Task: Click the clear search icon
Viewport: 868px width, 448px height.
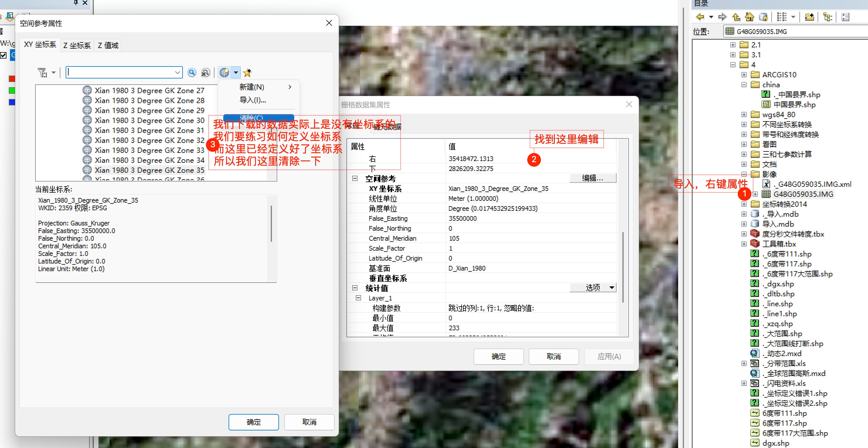Action: point(205,72)
